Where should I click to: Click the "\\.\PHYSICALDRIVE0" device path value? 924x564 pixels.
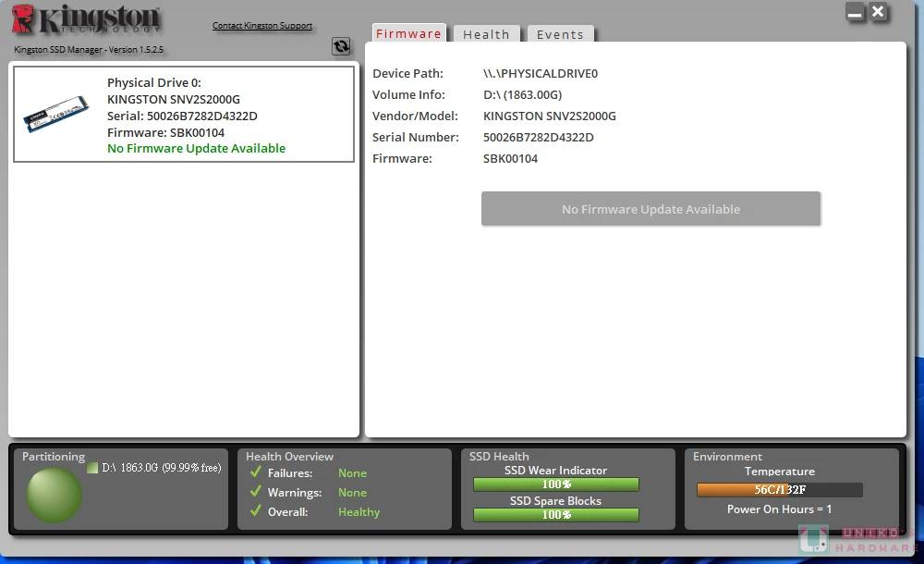coord(541,73)
